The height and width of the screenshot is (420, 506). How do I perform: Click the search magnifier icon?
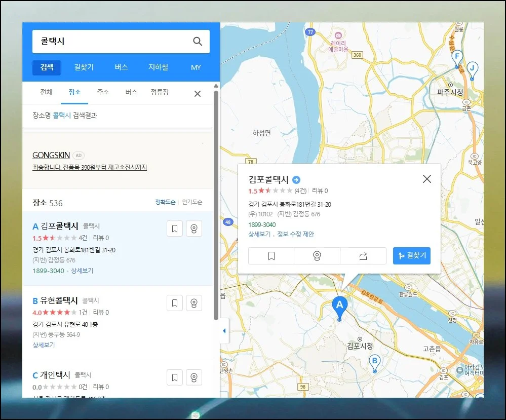pos(197,41)
